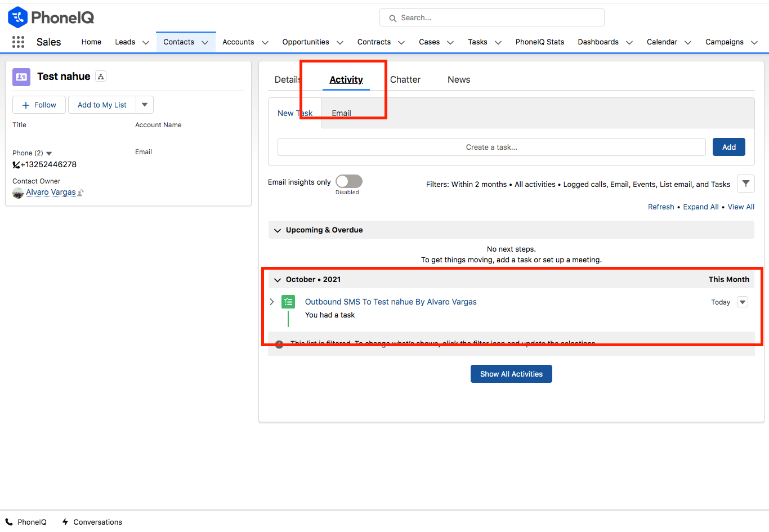Viewport: 769px width, 532px height.
Task: Open the Calendar navigation tab
Action: click(x=662, y=42)
